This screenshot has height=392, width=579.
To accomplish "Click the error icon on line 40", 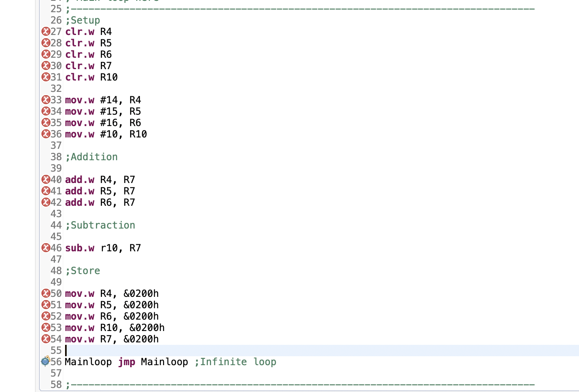I will pyautogui.click(x=46, y=179).
